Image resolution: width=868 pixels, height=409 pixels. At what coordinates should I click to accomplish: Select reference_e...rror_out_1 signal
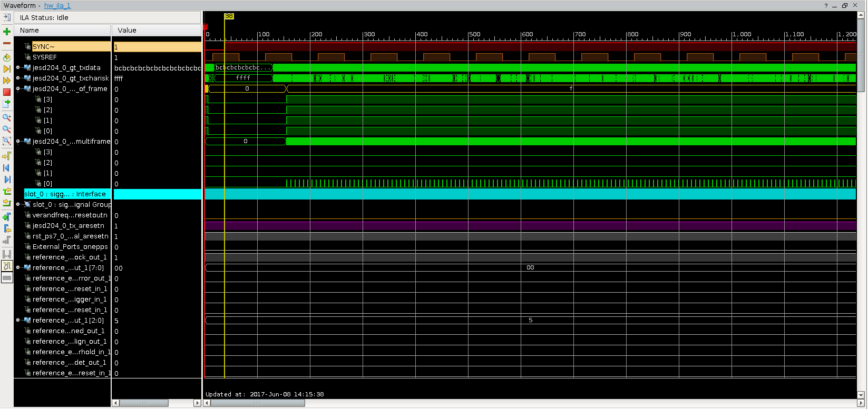72,278
